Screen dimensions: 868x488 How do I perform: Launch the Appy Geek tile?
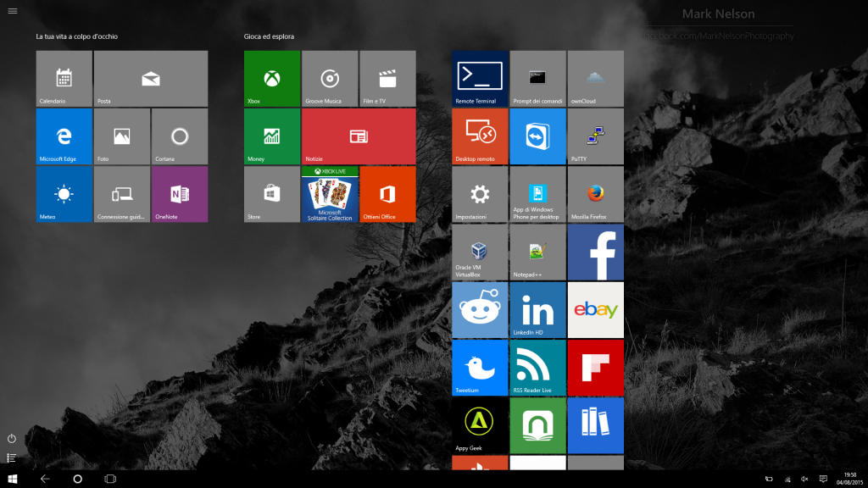(480, 425)
